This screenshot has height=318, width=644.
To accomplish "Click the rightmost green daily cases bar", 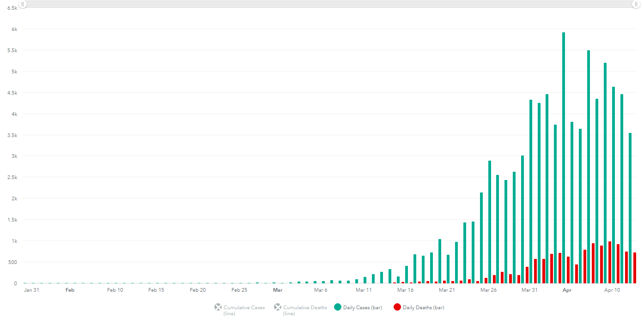I will (630, 208).
